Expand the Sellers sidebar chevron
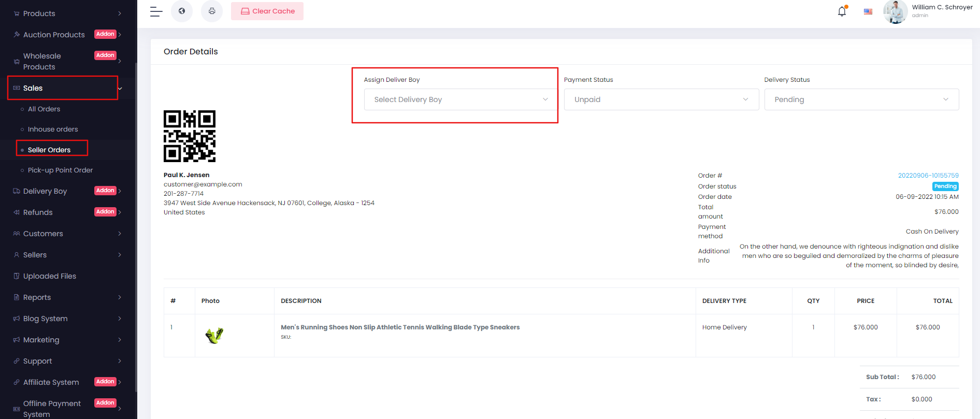The width and height of the screenshot is (980, 419). [120, 255]
